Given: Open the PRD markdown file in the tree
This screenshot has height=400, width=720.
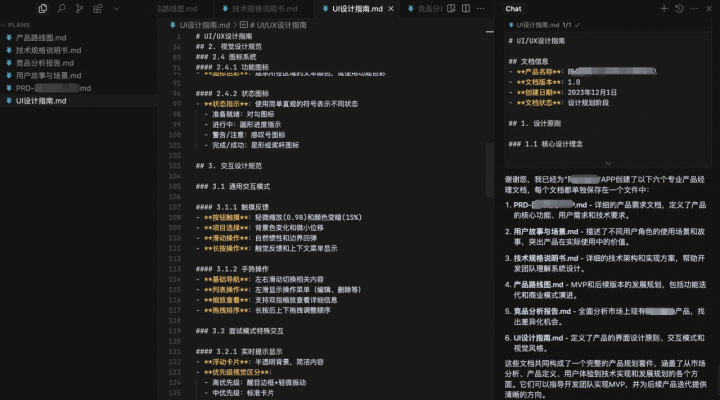Looking at the screenshot, I should click(53, 88).
